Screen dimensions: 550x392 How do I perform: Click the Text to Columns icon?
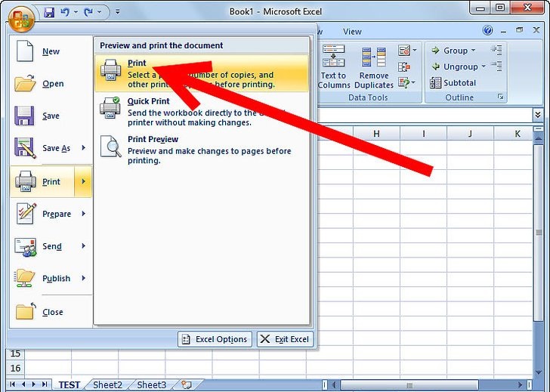(334, 55)
